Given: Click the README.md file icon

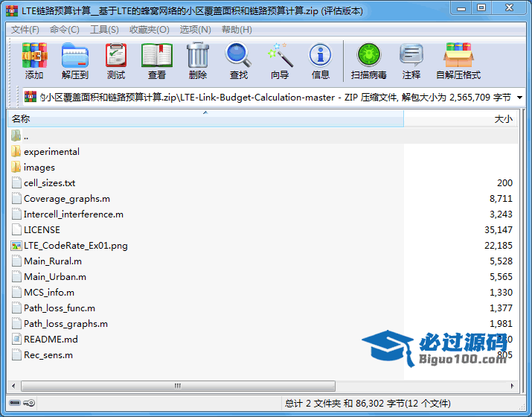Looking at the screenshot, I should (x=16, y=340).
